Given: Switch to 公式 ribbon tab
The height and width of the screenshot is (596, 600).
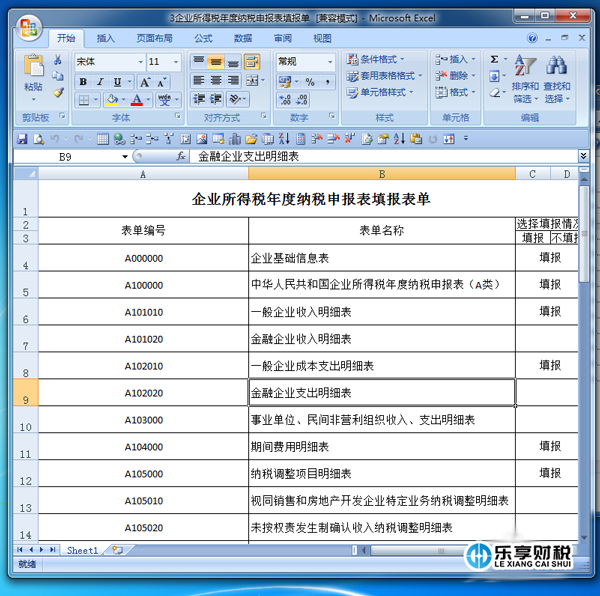Looking at the screenshot, I should pyautogui.click(x=203, y=38).
